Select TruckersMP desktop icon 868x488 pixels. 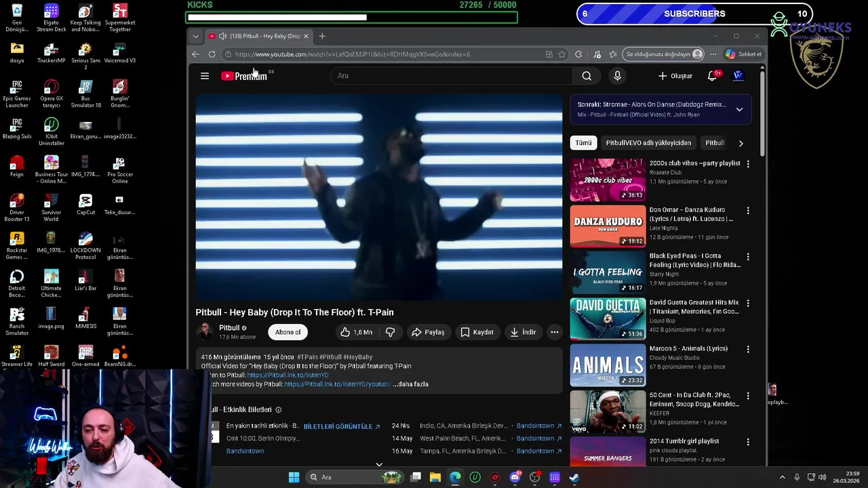click(51, 54)
